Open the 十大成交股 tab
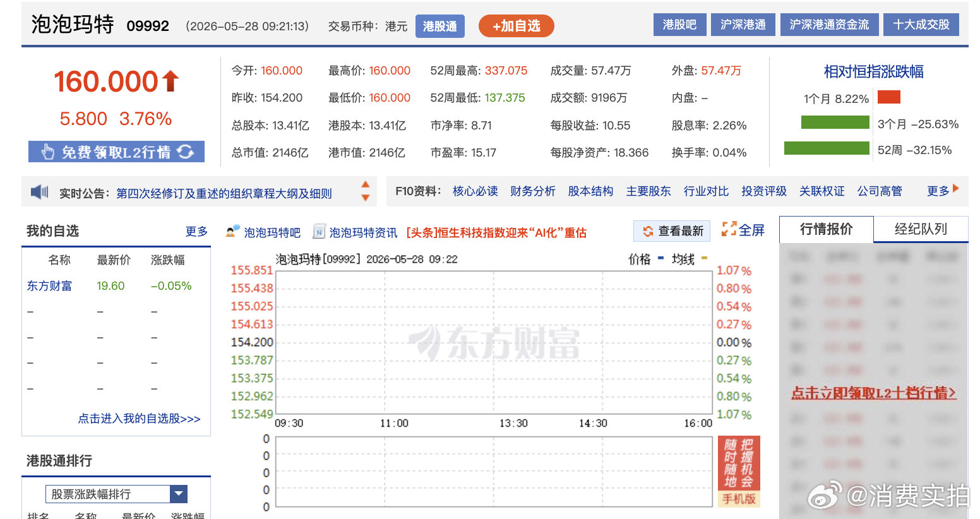The height and width of the screenshot is (519, 980). (x=921, y=25)
